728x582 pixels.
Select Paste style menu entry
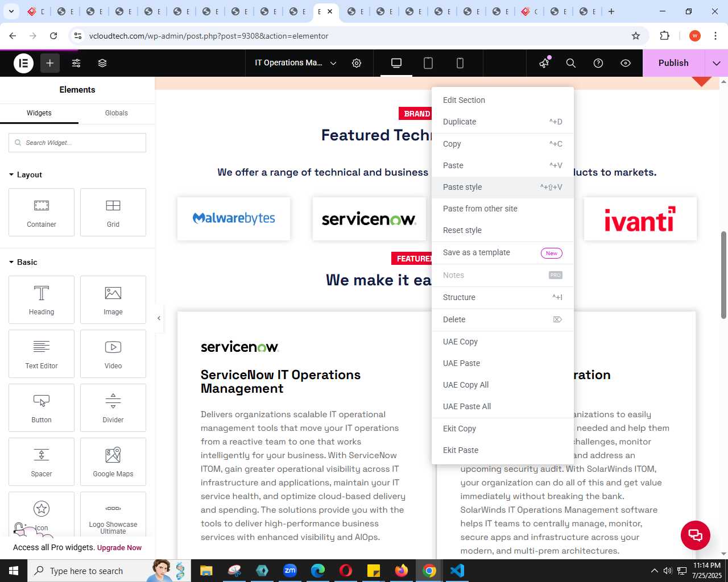click(503, 187)
